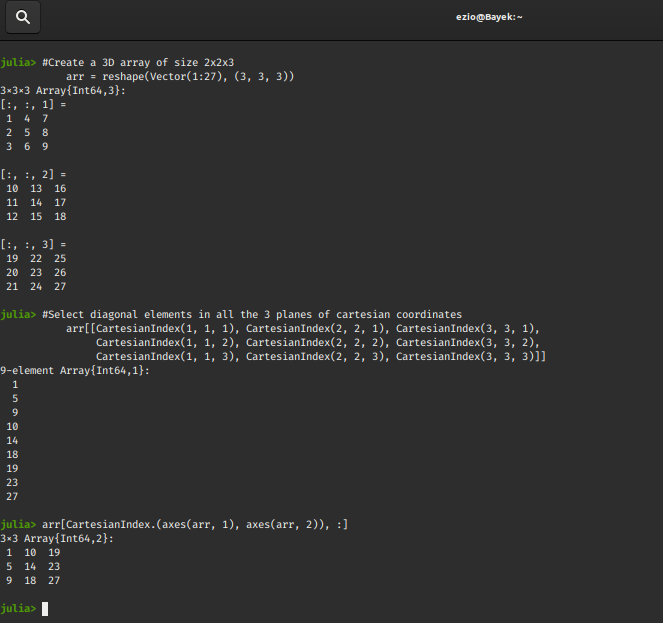Click the '9-element Array{Int64,1}:' output line
The height and width of the screenshot is (623, 663).
point(75,370)
